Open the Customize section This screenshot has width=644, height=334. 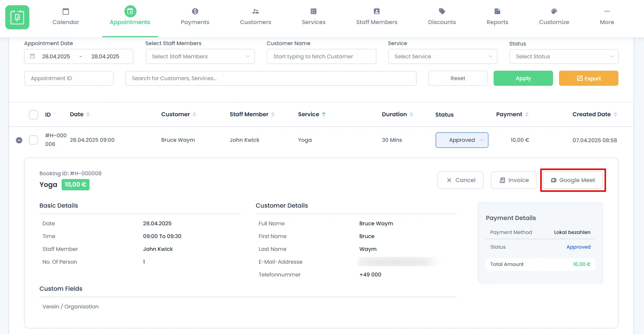(x=554, y=17)
